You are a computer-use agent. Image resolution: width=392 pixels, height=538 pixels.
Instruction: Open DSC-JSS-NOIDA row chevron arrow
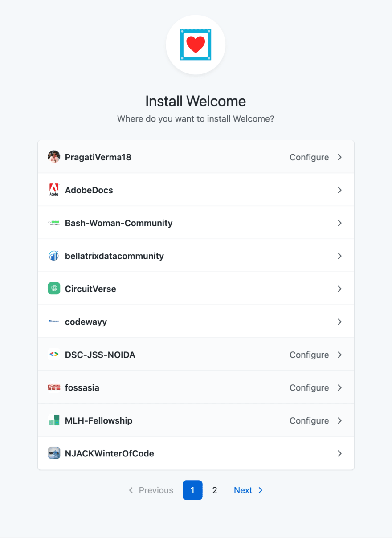(340, 355)
